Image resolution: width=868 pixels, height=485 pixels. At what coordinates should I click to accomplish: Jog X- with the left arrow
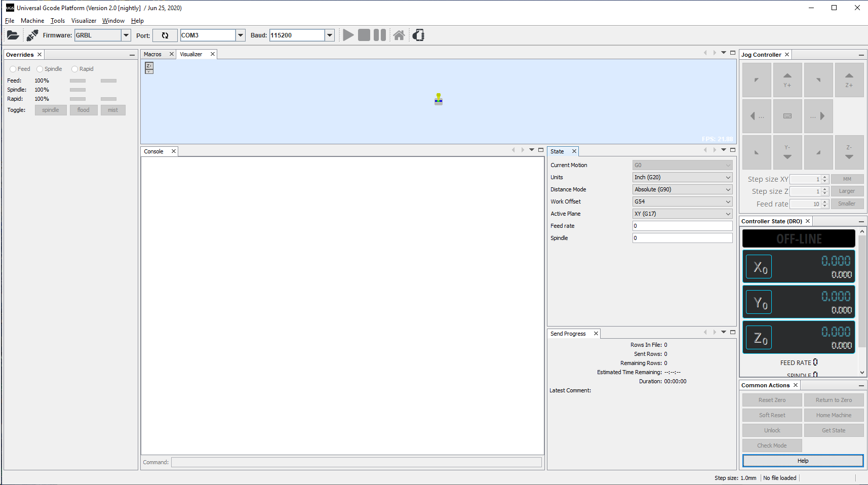[x=757, y=116]
